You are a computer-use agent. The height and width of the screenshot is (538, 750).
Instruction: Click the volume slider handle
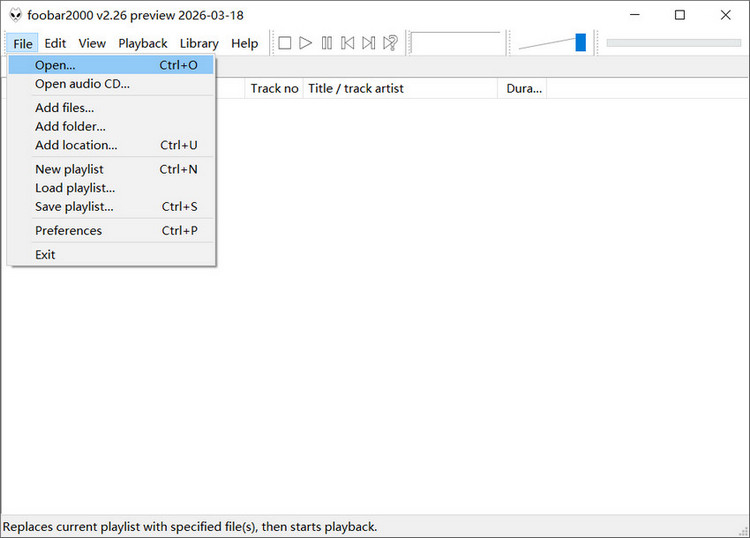coord(580,43)
